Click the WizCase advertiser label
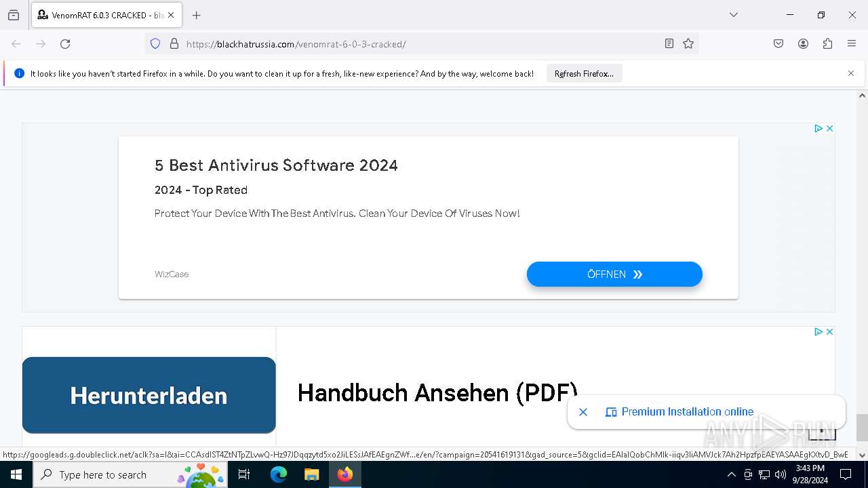The image size is (868, 488). [x=172, y=274]
